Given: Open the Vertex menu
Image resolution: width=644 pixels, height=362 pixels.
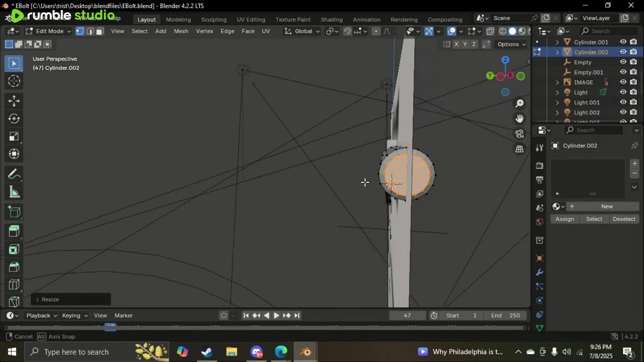Looking at the screenshot, I should pyautogui.click(x=204, y=31).
